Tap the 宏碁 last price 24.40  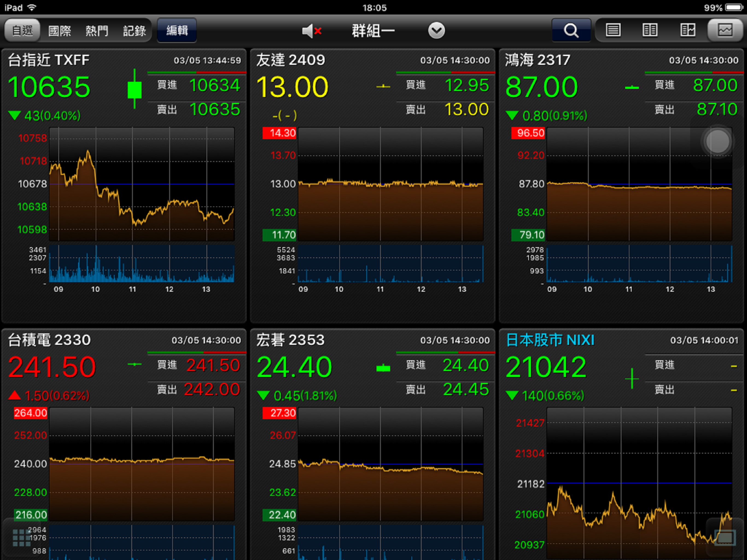294,367
